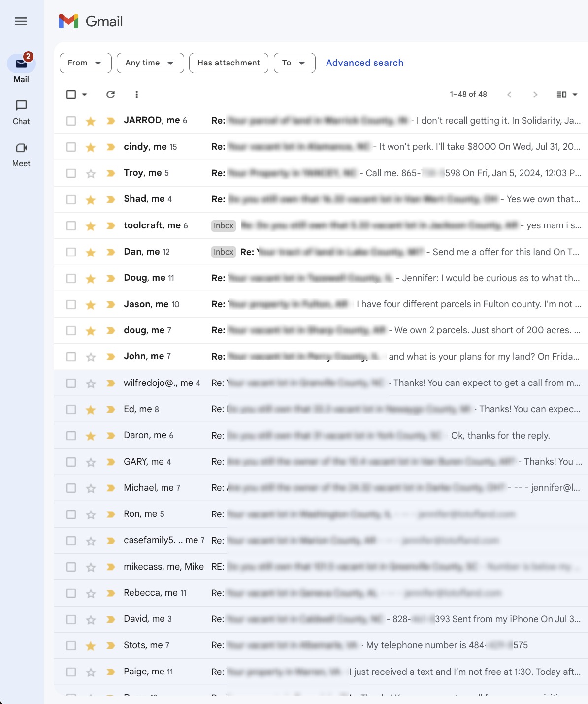The width and height of the screenshot is (588, 704).
Task: Click the importance marker on the David row
Action: click(x=111, y=619)
